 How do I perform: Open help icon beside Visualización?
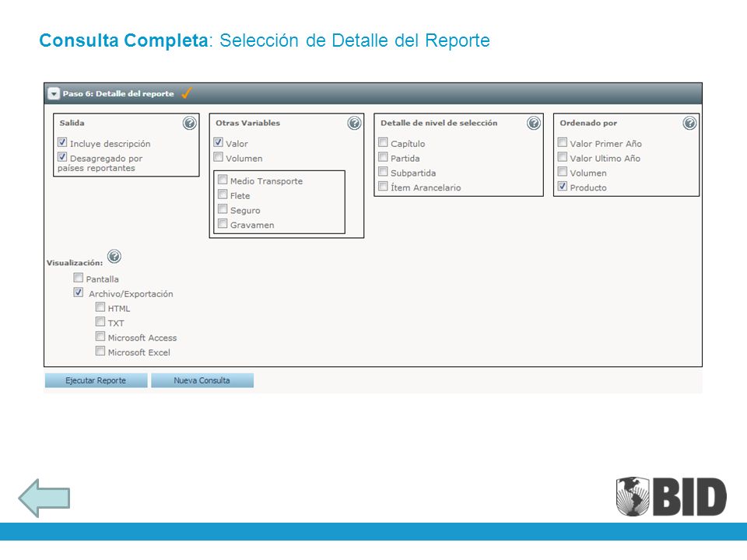pos(114,257)
